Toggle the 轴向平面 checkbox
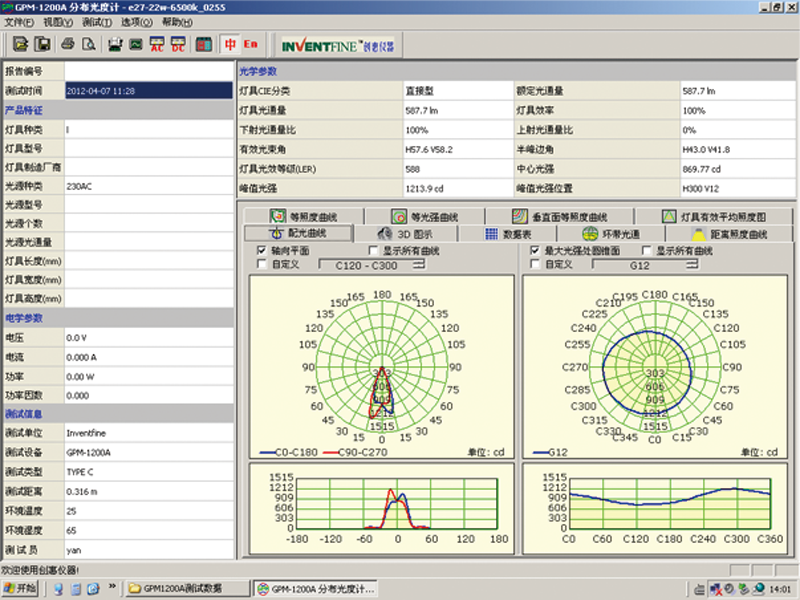This screenshot has height=600, width=800. click(x=262, y=250)
